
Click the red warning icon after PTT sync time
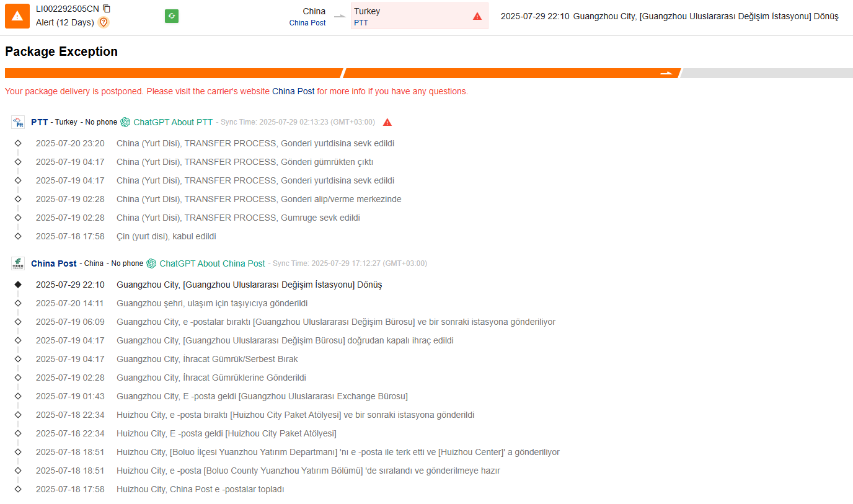[x=387, y=122]
